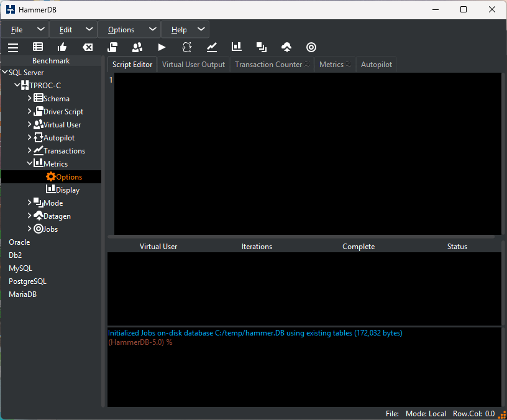Screen dimensions: 507x420
Task: Click the 'Row.Col: 0.0' status bar text
Action: (x=473, y=414)
